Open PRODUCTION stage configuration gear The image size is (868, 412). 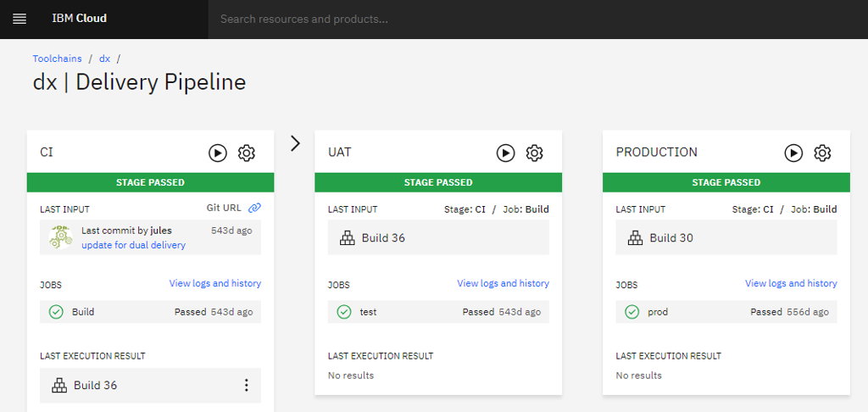pos(822,153)
